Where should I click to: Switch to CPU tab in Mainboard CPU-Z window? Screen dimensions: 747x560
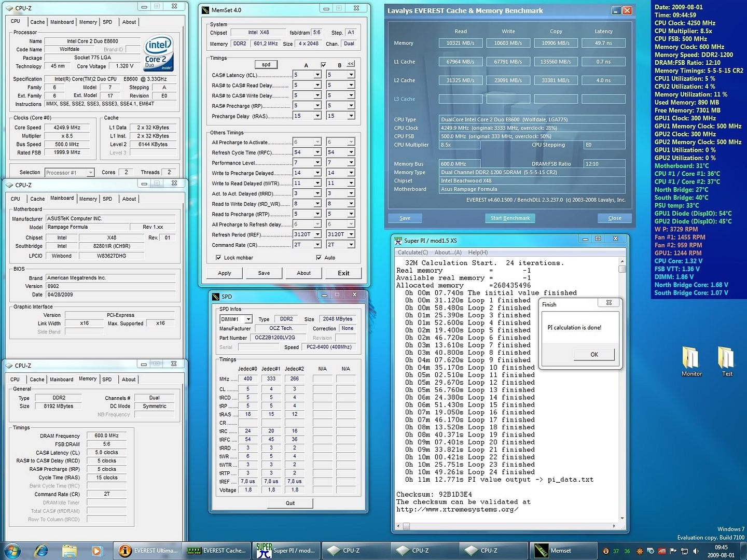(16, 199)
